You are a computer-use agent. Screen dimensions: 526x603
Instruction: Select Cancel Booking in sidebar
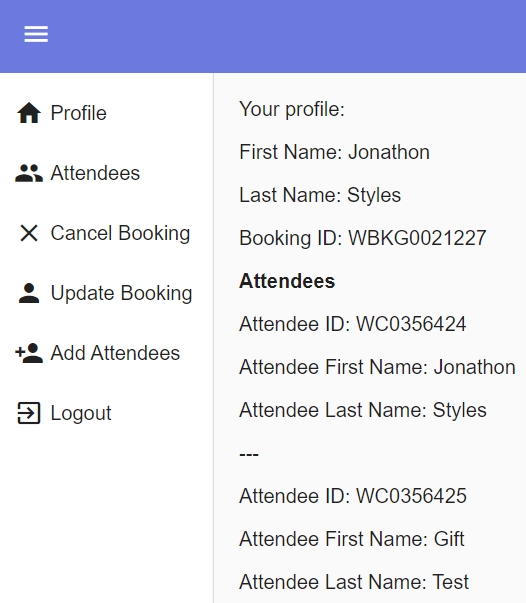pos(120,233)
